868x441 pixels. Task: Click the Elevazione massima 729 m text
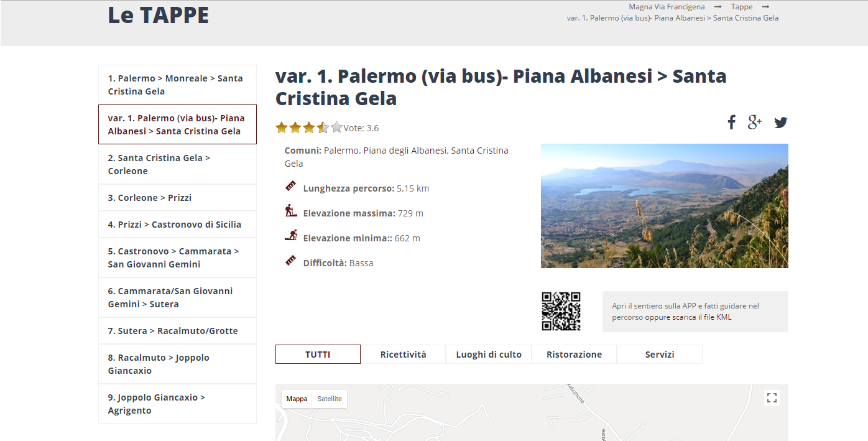[363, 213]
